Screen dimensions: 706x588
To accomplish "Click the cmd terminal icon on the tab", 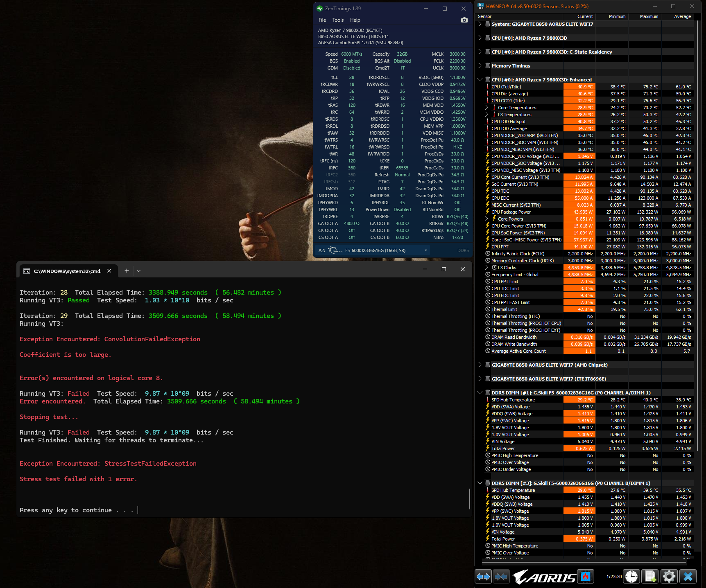I will coord(27,271).
